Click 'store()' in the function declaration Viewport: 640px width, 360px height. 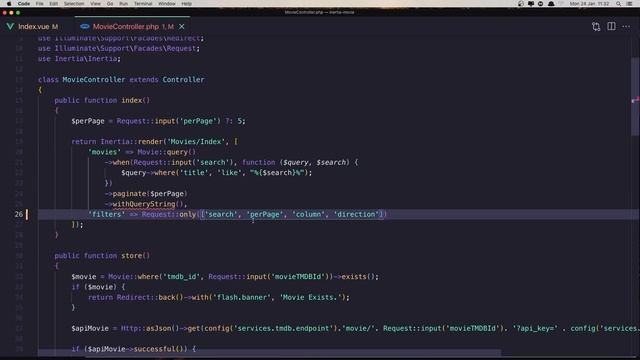pyautogui.click(x=136, y=256)
